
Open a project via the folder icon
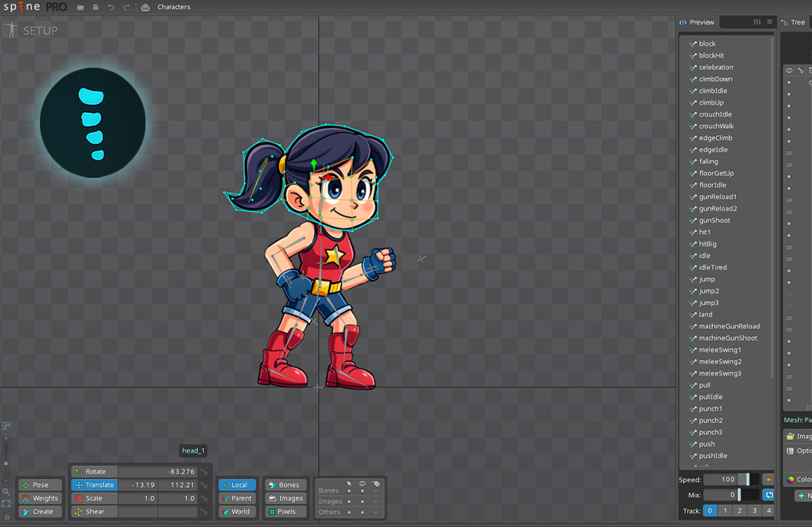(81, 7)
